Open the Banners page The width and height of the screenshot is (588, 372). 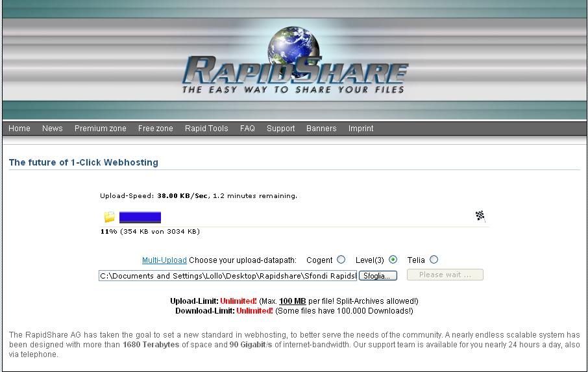pyautogui.click(x=321, y=129)
